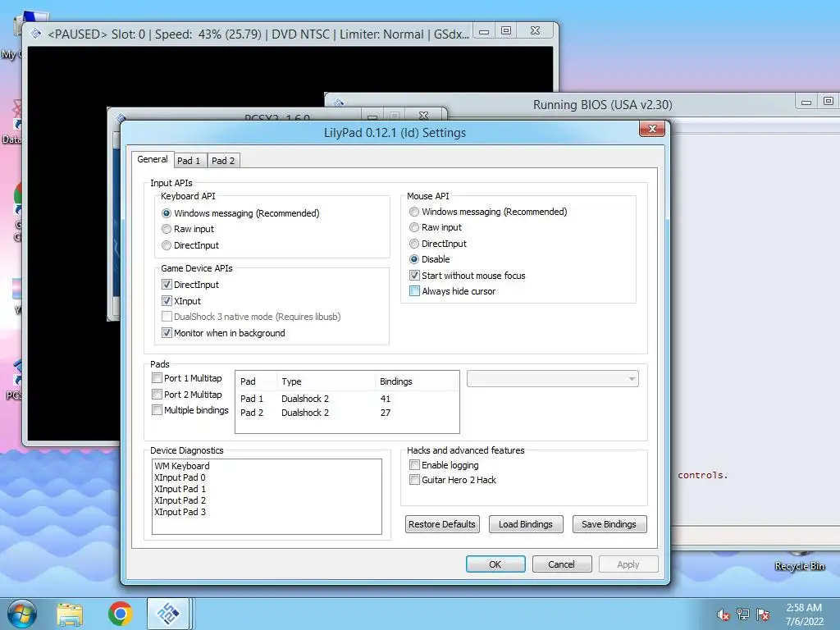Select the Pad 2 Dualshock 2 row
This screenshot has height=630, width=840.
tap(347, 413)
